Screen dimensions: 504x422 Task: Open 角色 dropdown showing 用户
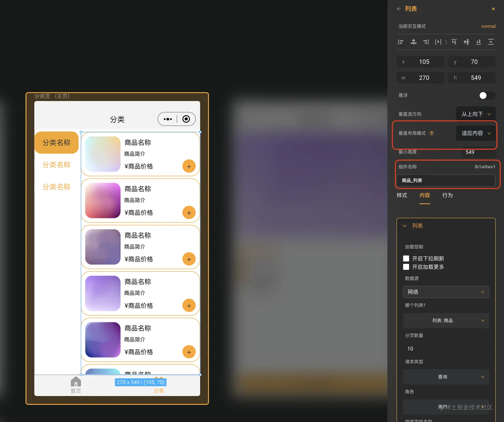coord(446,407)
